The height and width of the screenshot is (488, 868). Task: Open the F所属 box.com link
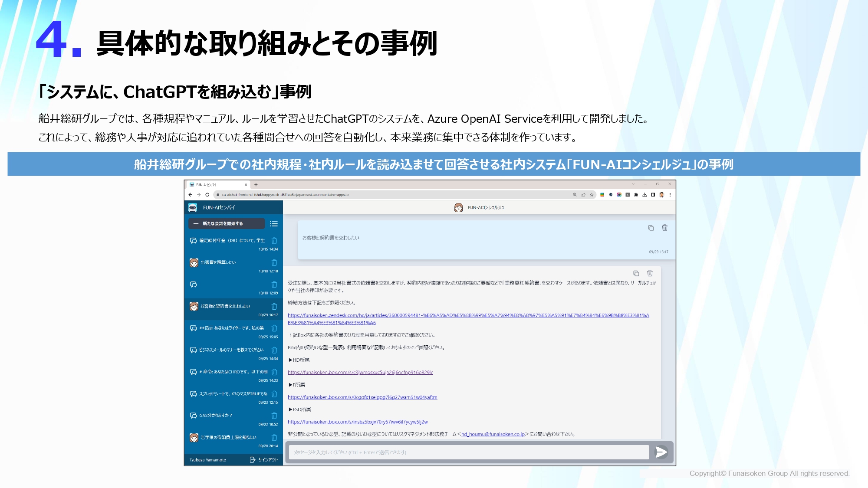tap(362, 397)
